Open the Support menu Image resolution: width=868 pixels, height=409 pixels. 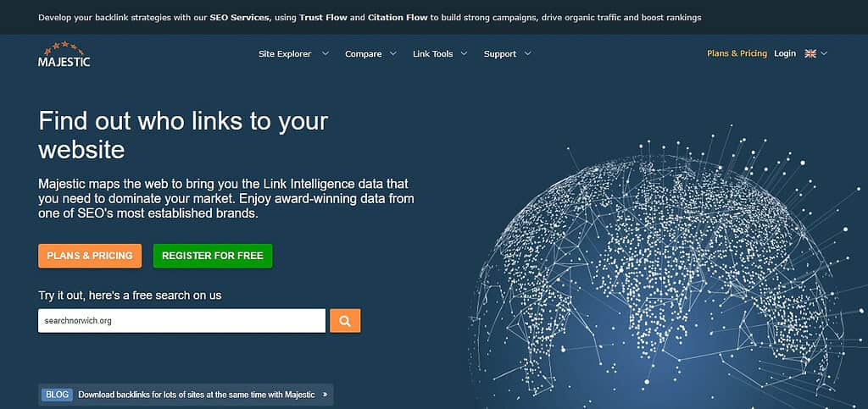click(x=500, y=53)
